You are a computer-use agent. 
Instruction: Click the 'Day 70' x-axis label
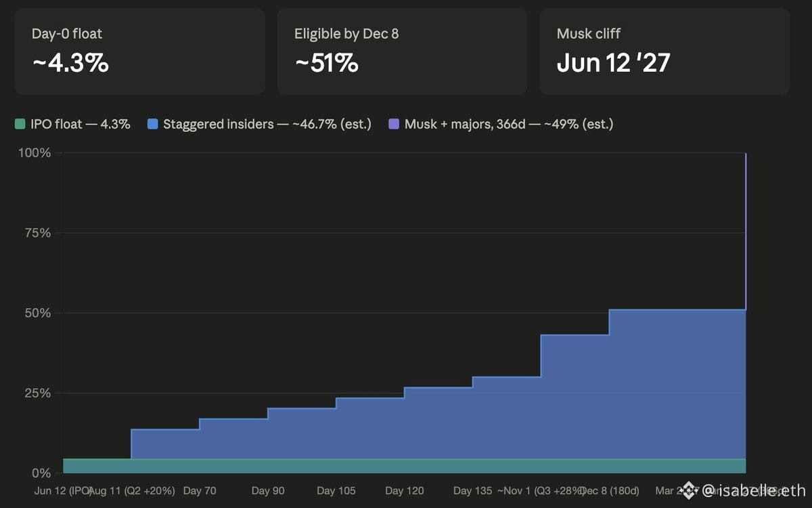tap(200, 490)
